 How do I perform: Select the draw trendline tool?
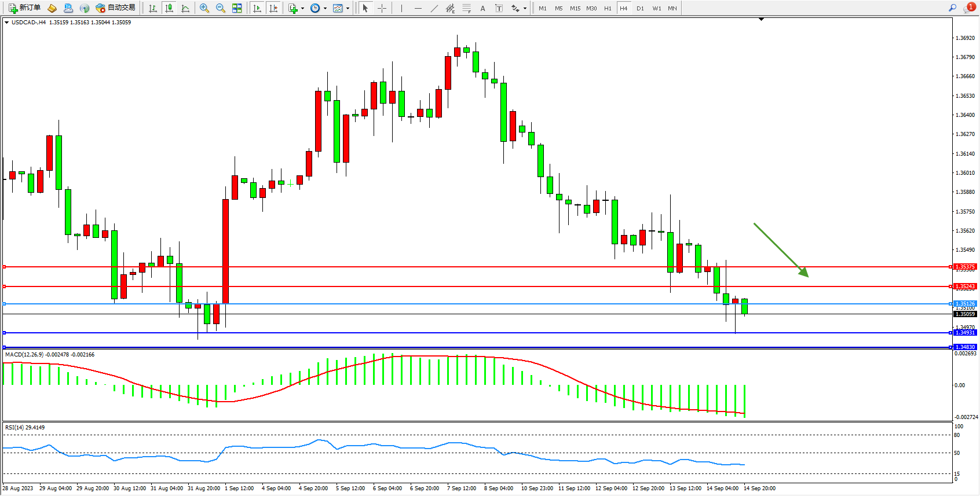[x=434, y=8]
